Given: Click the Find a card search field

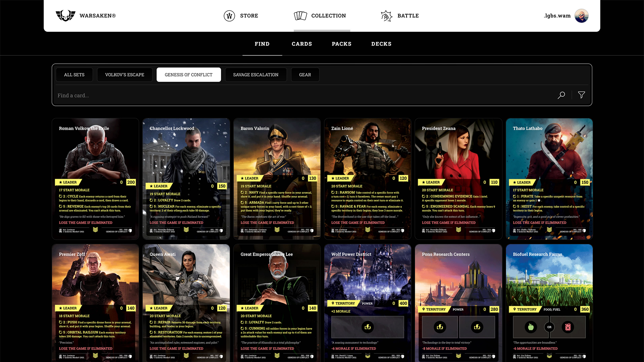Looking at the screenshot, I should point(302,96).
